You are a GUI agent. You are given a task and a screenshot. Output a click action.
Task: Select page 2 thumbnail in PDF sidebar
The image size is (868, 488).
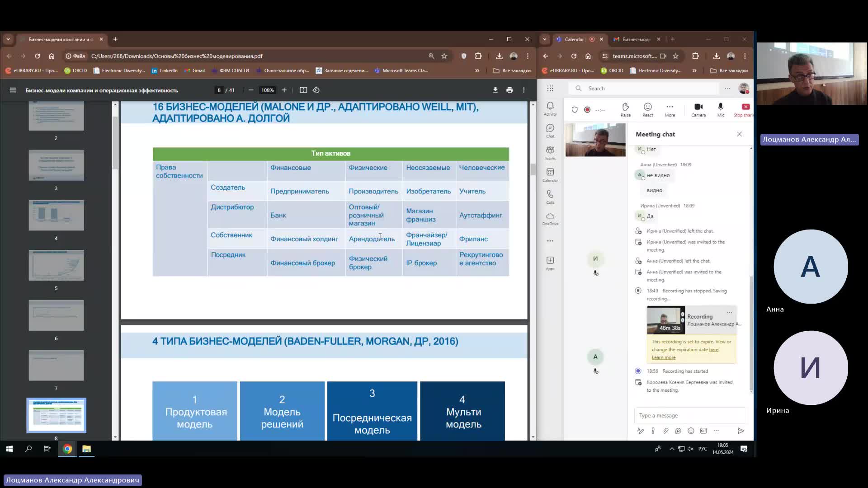56,116
